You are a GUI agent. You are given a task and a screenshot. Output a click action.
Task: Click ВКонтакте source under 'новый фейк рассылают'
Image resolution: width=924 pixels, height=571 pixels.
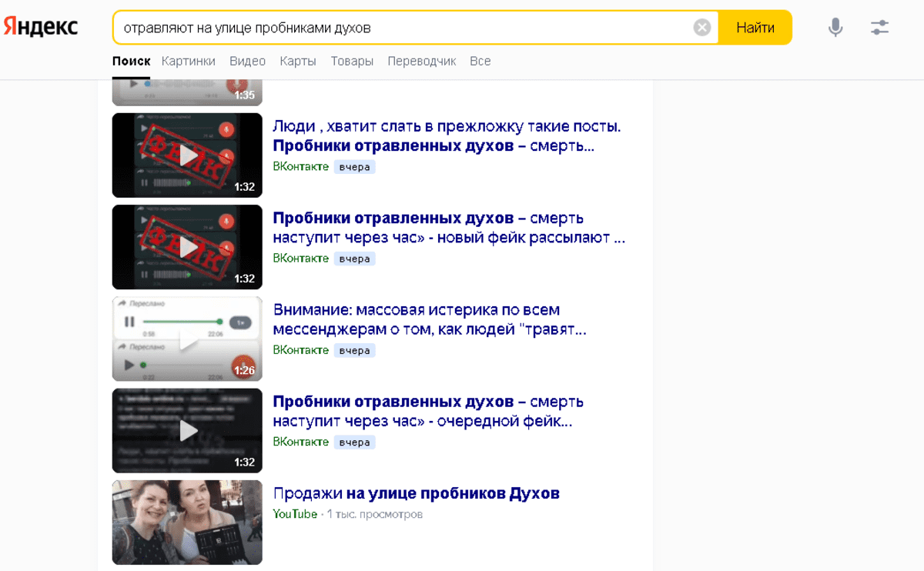(x=300, y=258)
